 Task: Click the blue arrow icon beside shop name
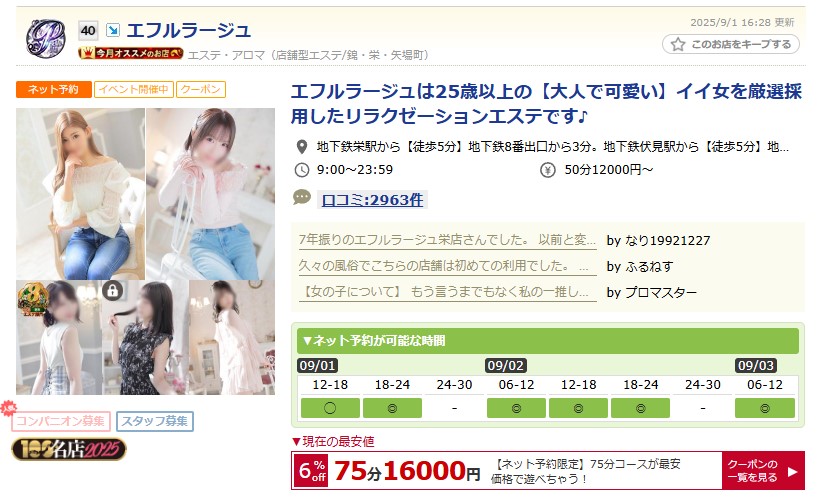click(x=113, y=30)
